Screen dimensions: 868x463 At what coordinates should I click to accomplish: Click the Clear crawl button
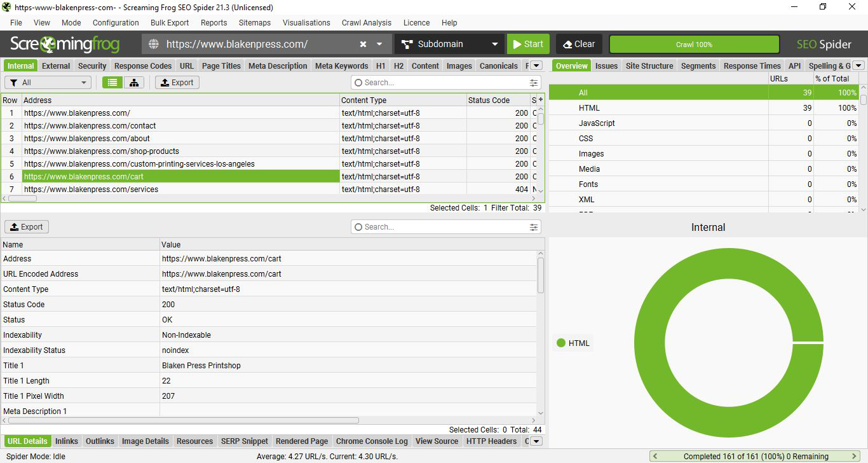point(579,44)
